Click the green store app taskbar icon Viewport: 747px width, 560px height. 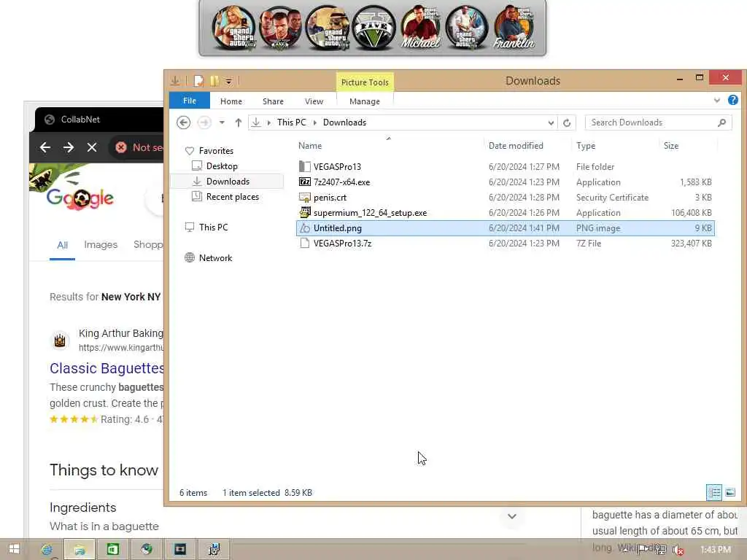[113, 550]
